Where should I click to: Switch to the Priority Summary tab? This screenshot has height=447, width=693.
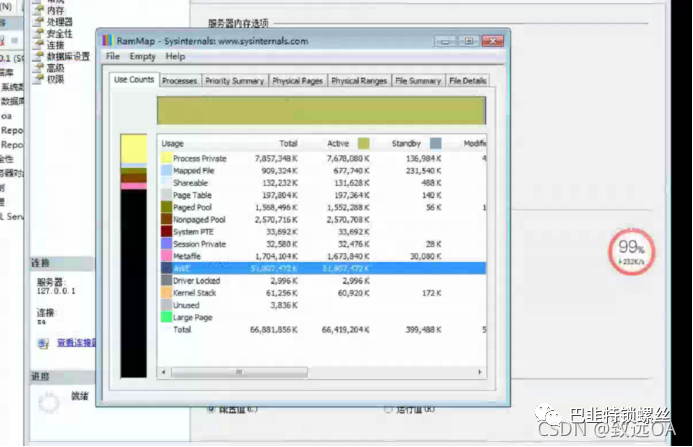click(x=234, y=81)
